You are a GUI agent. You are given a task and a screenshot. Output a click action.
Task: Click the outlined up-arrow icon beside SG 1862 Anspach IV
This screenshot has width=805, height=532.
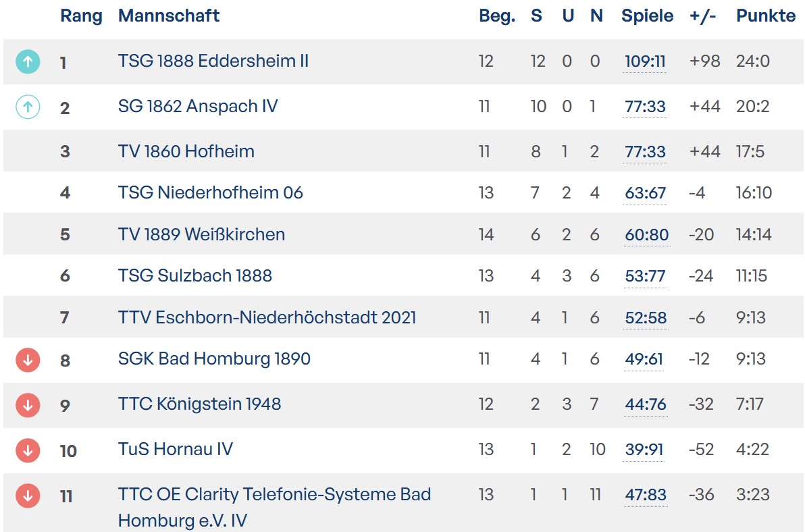coord(28,107)
